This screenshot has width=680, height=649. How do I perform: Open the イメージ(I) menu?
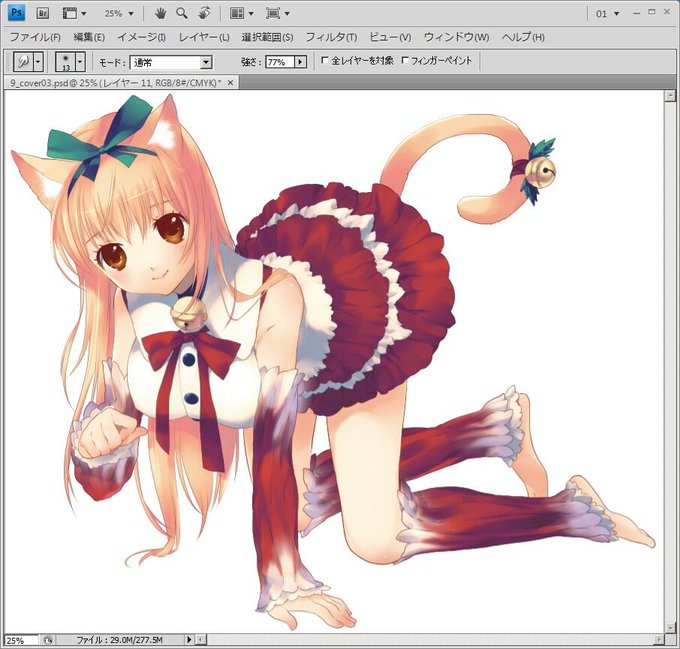[141, 37]
